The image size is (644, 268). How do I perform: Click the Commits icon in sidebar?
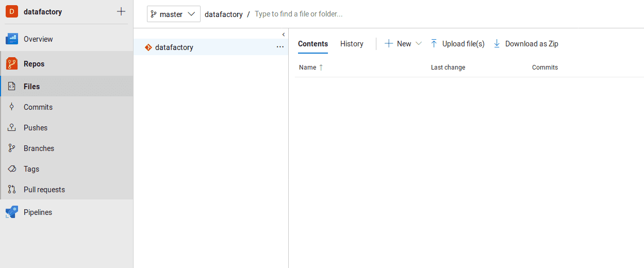(x=12, y=107)
